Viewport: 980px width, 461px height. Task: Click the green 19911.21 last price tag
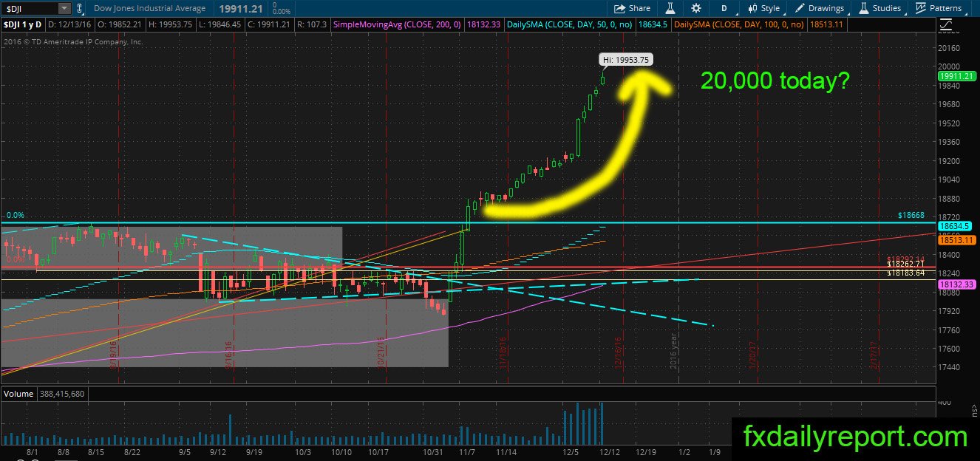[x=957, y=76]
